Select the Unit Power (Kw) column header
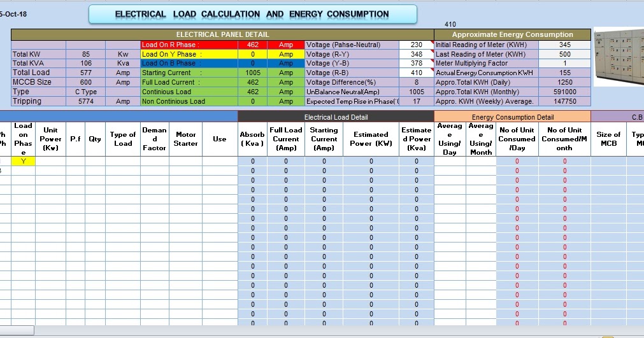This screenshot has width=644, height=338. pos(50,139)
